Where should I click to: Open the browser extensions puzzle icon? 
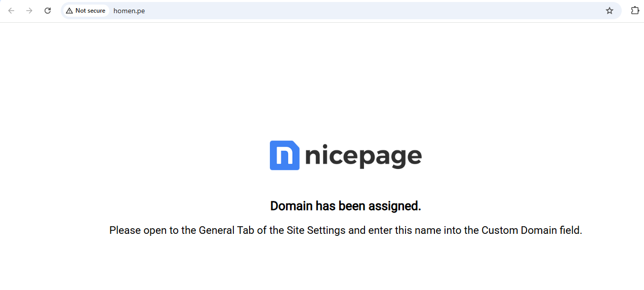pyautogui.click(x=635, y=11)
